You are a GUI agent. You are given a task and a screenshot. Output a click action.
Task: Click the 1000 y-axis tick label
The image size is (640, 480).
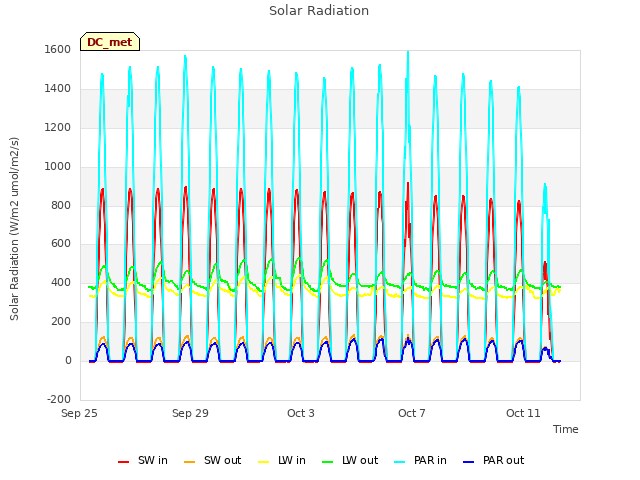pyautogui.click(x=58, y=167)
